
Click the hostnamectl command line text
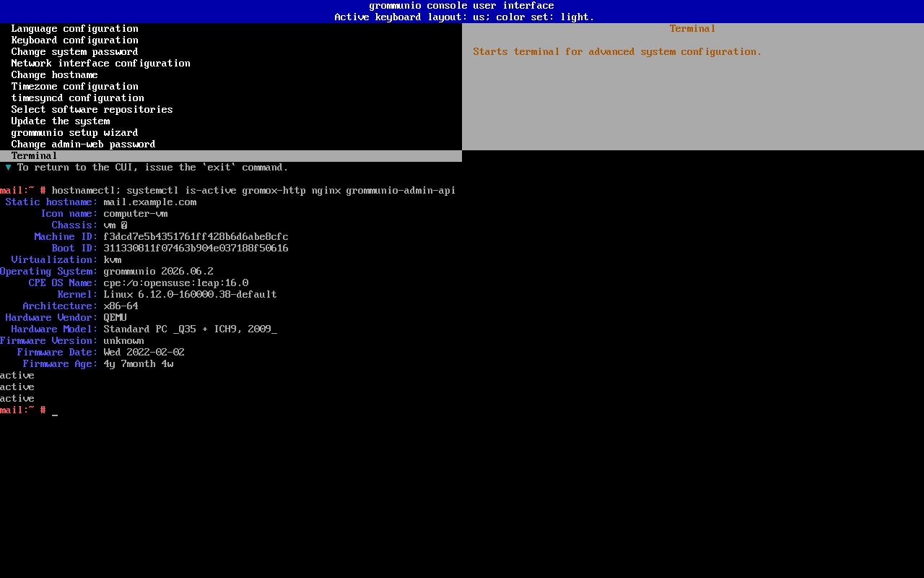pos(253,191)
